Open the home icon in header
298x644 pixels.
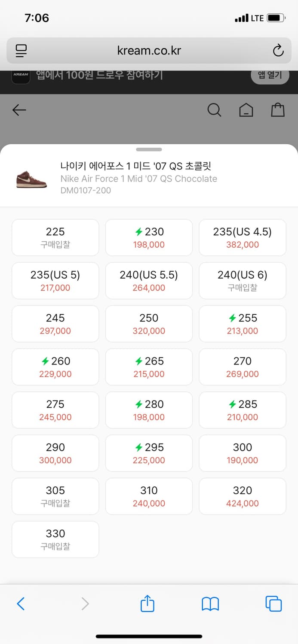coord(246,110)
